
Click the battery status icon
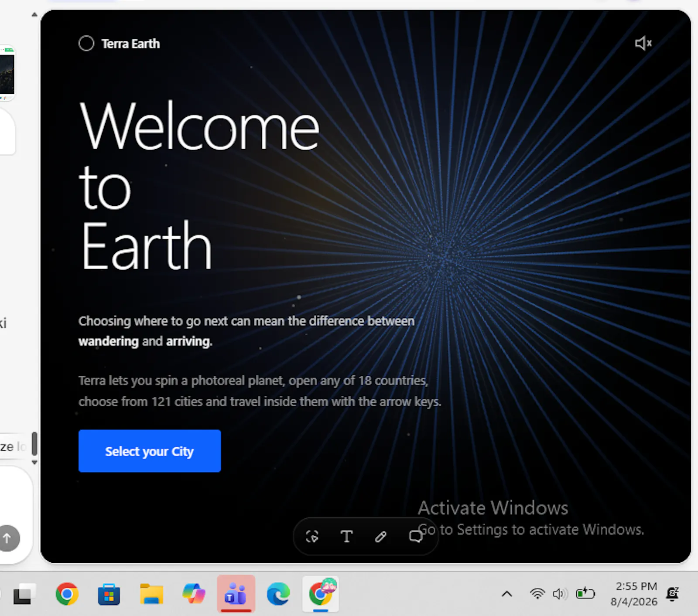[585, 593]
